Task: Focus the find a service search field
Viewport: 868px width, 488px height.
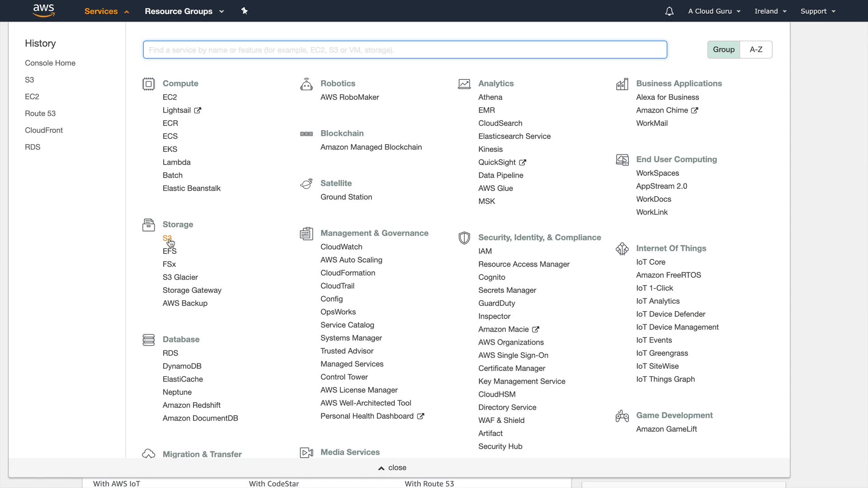Action: (405, 50)
